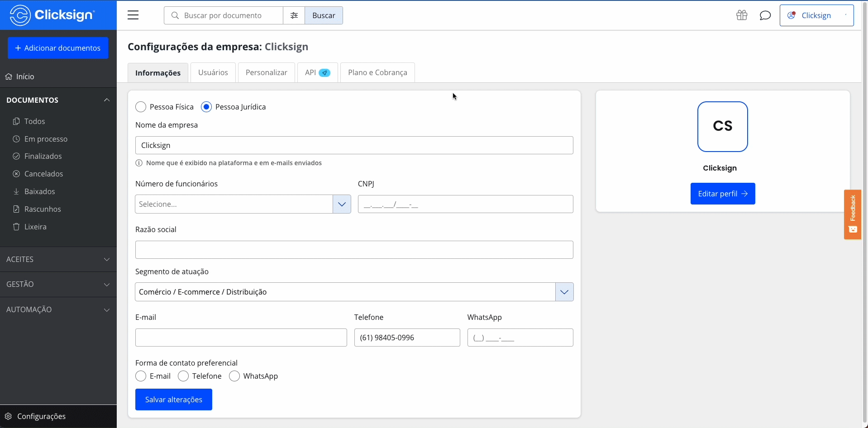Viewport: 868px width, 428px height.
Task: Click the draft file icon for Rascunhos
Action: (16, 209)
